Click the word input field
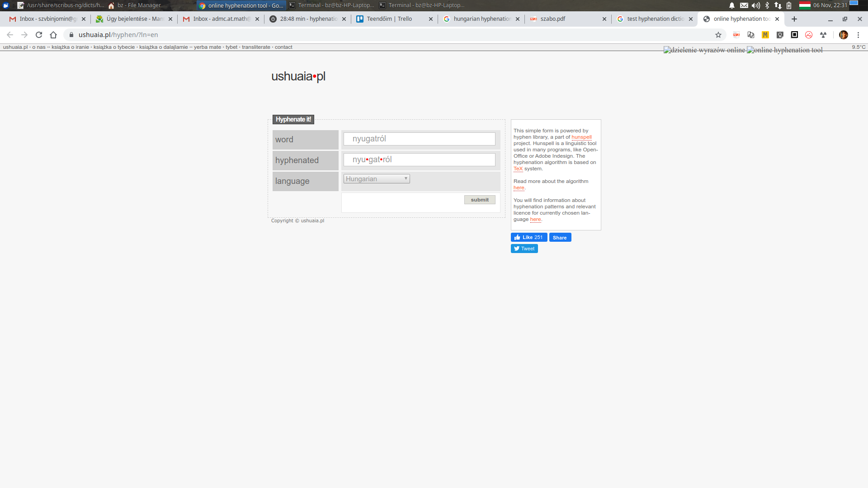The height and width of the screenshot is (488, 868). pos(419,139)
